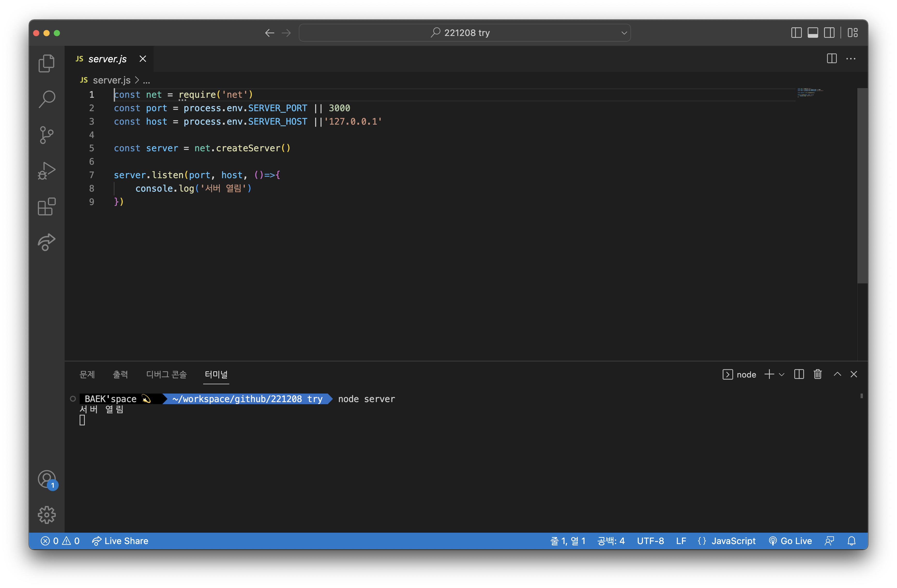The height and width of the screenshot is (588, 897).
Task: Open the Explorer view in activity bar
Action: pyautogui.click(x=46, y=63)
